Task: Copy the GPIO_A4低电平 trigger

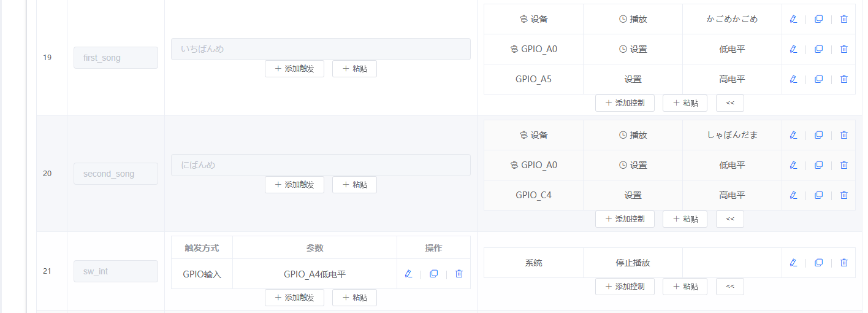Action: [433, 274]
